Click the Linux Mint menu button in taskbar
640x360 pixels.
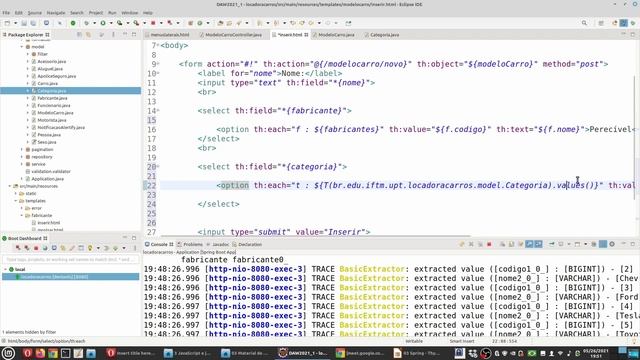(x=8, y=353)
